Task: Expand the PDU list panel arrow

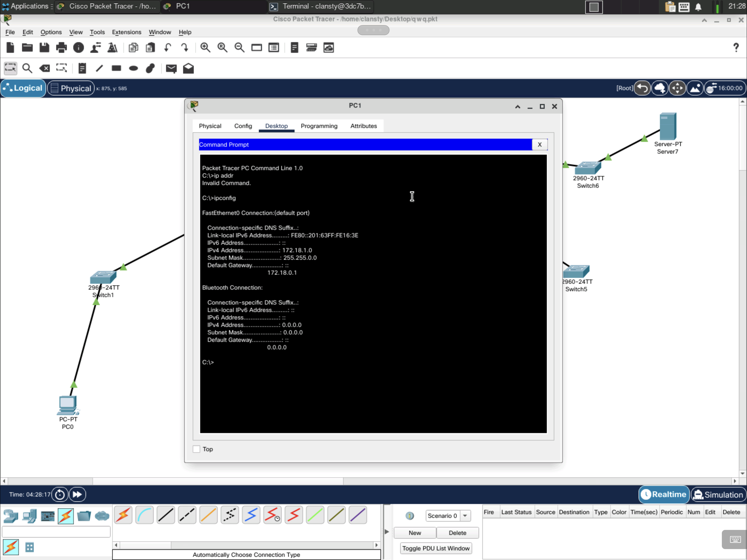Action: pos(387,532)
